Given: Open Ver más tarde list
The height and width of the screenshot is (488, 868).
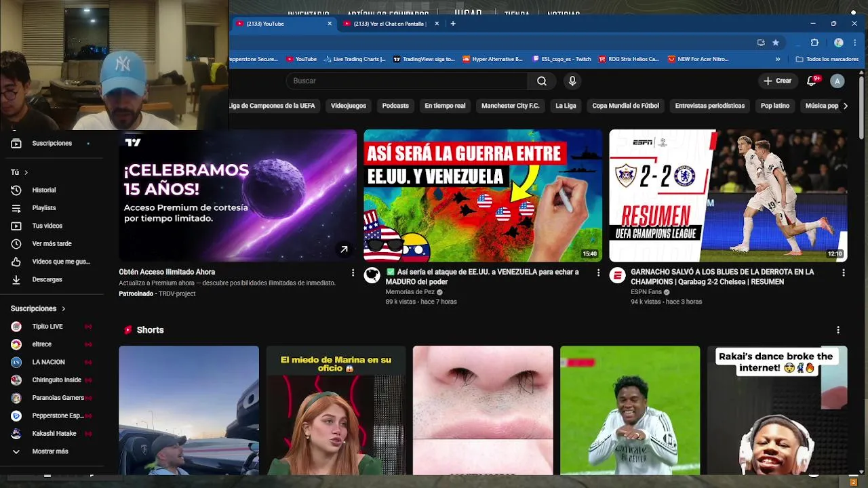Looking at the screenshot, I should pos(52,243).
